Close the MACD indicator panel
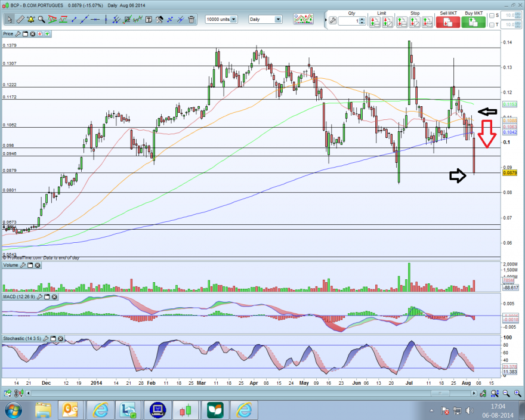525x420 pixels. (x=54, y=297)
